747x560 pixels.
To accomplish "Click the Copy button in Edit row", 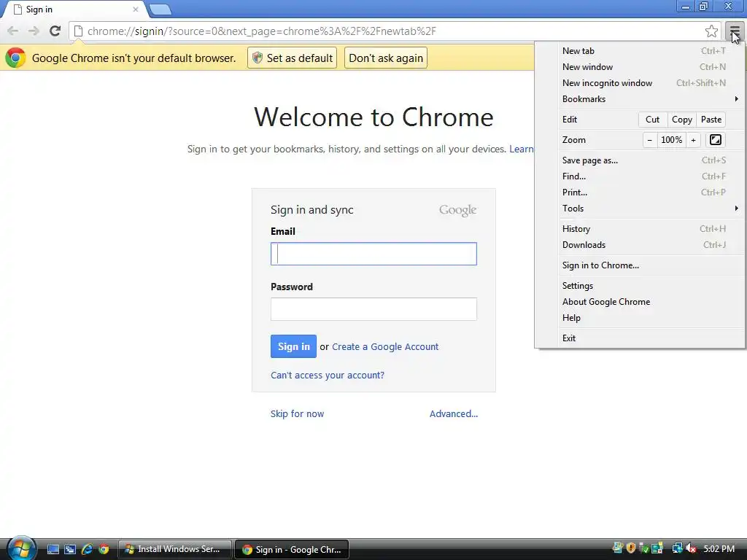I will pos(682,120).
